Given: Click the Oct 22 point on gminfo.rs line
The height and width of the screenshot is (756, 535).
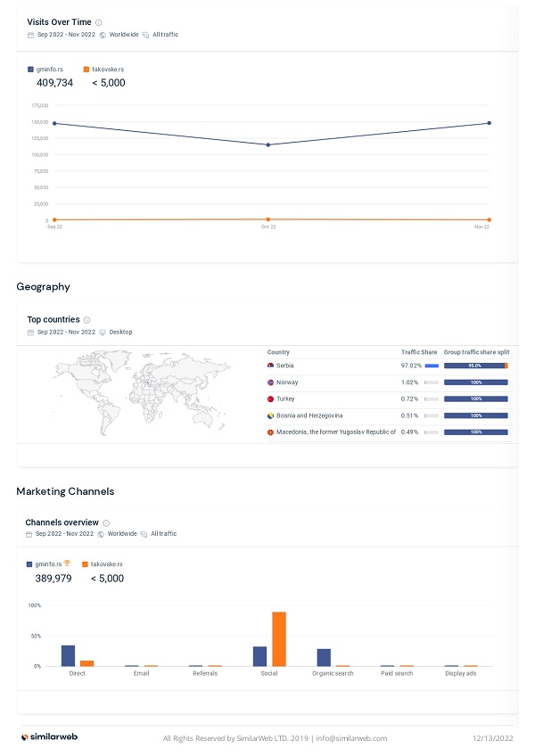Looking at the screenshot, I should 268,144.
